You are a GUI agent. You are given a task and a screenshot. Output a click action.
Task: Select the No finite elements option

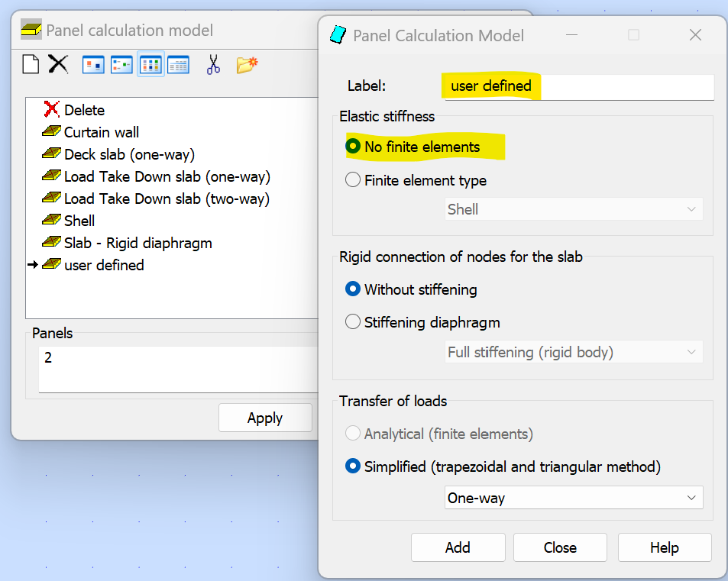[x=353, y=147]
